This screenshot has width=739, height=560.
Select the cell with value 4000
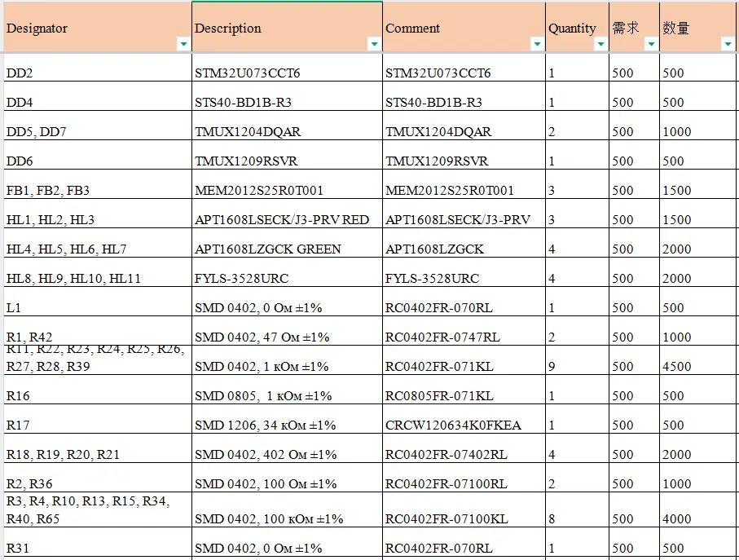(x=697, y=519)
